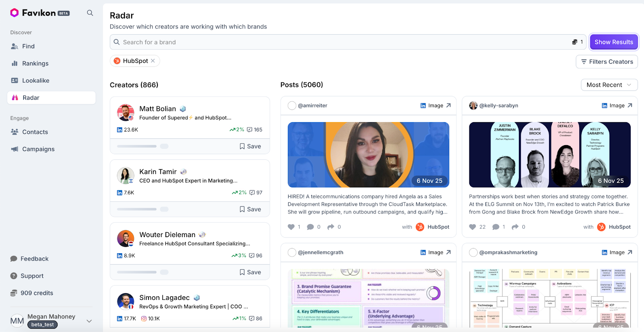Click the Feedback link
This screenshot has height=332, width=644.
click(34, 259)
